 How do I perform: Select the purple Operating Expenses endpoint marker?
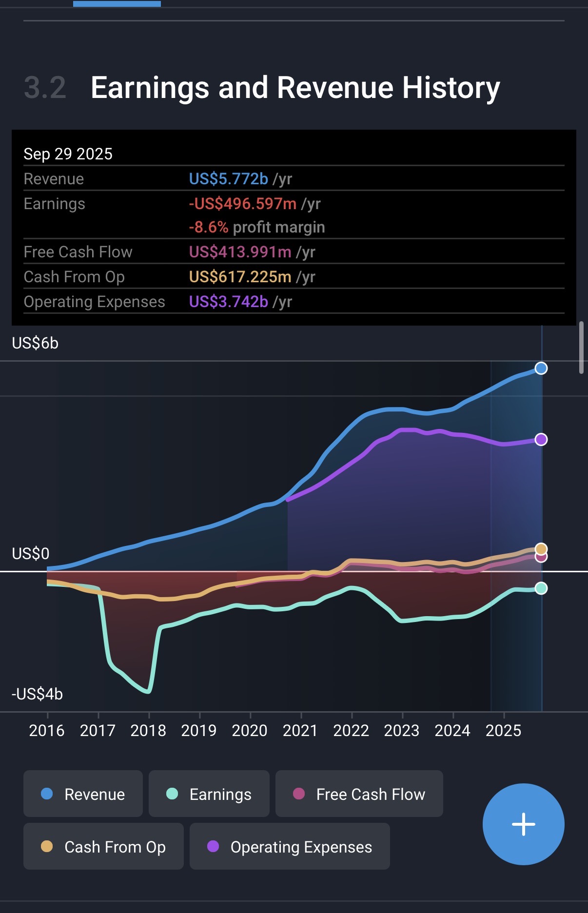click(x=541, y=439)
